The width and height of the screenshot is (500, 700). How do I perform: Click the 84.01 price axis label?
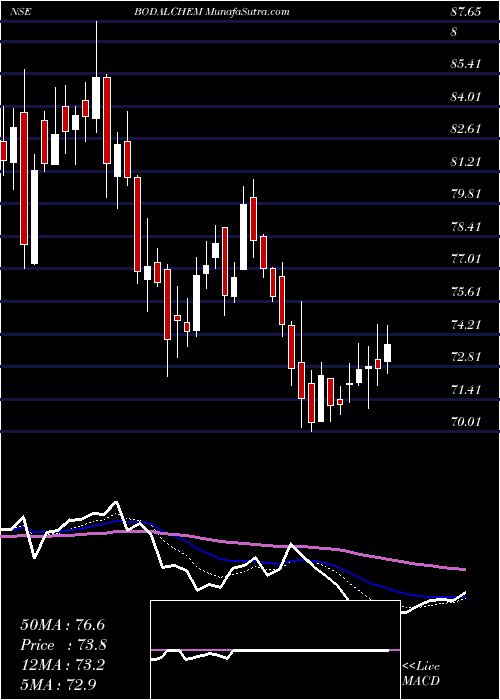tap(466, 96)
